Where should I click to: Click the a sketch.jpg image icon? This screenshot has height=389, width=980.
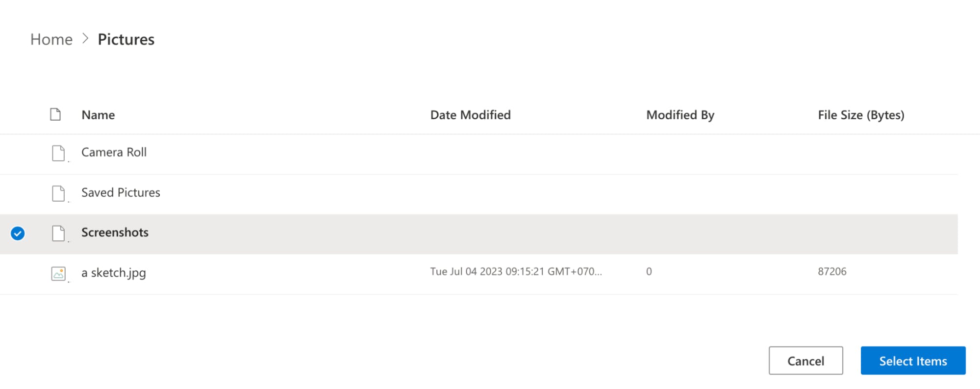coord(58,273)
